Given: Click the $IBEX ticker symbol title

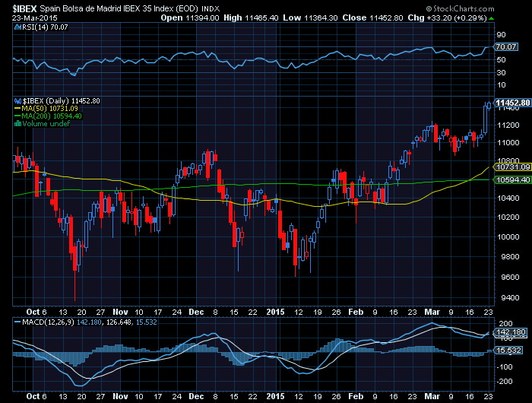Looking at the screenshot, I should pyautogui.click(x=25, y=8).
